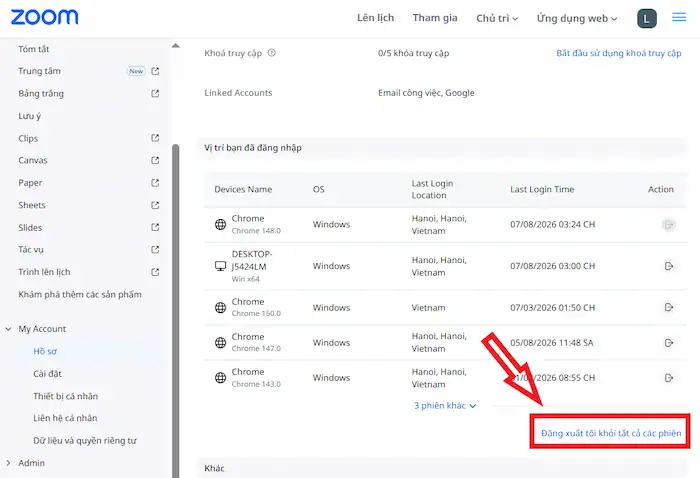This screenshot has width=700, height=478.
Task: Click the Last Login Time column header
Action: coord(542,189)
